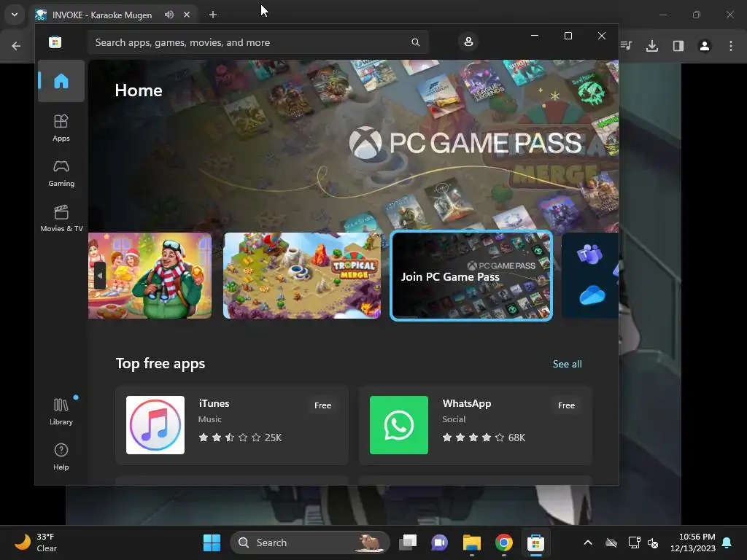This screenshot has width=747, height=560.
Task: Click the display network tray icon
Action: (634, 542)
